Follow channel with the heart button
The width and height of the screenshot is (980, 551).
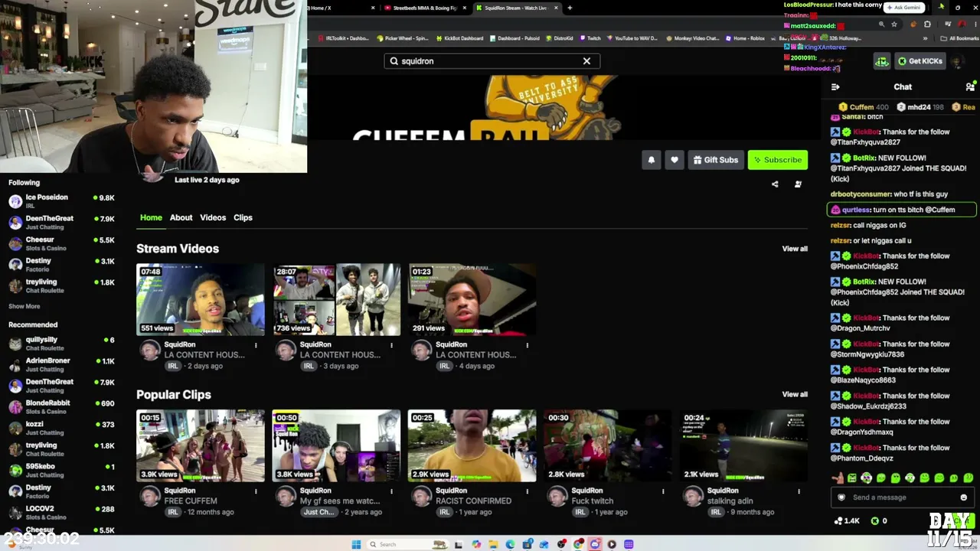[675, 160]
